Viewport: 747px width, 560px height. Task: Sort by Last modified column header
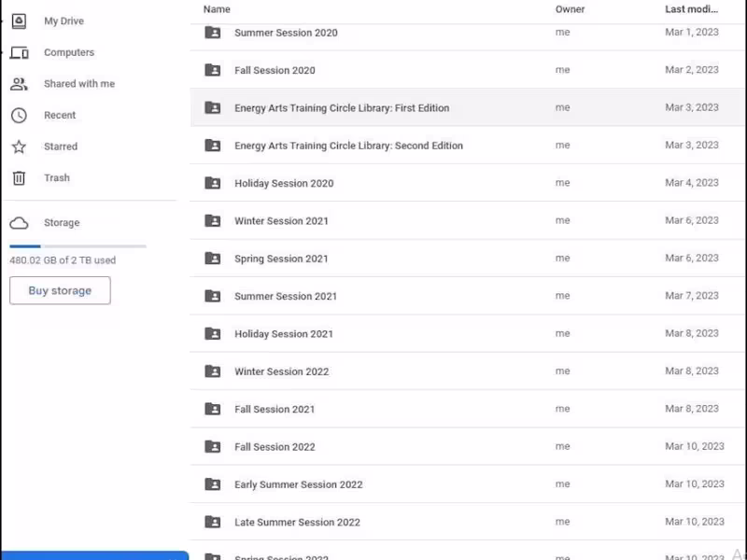(691, 9)
